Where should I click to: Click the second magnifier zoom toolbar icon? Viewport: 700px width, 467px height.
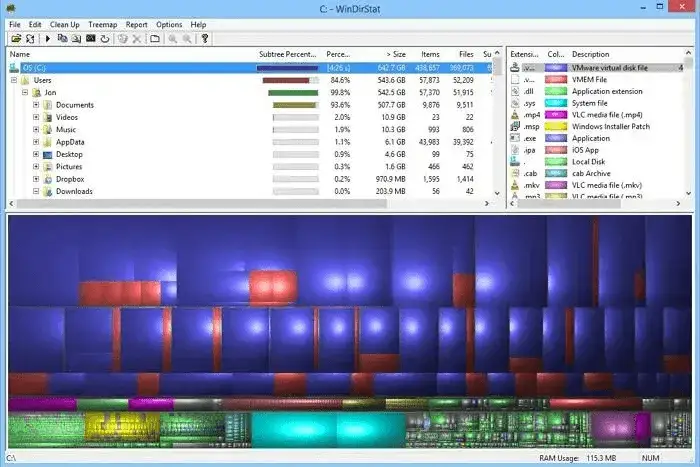(187, 39)
